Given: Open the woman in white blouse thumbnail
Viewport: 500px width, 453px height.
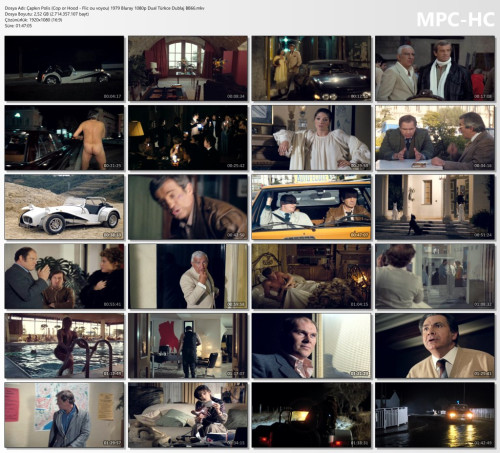Looking at the screenshot, I should coord(311,138).
